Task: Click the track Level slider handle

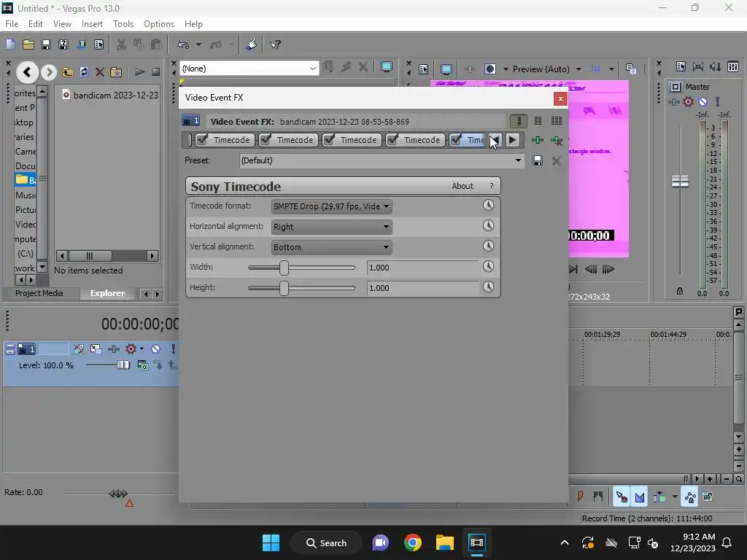Action: pyautogui.click(x=123, y=365)
